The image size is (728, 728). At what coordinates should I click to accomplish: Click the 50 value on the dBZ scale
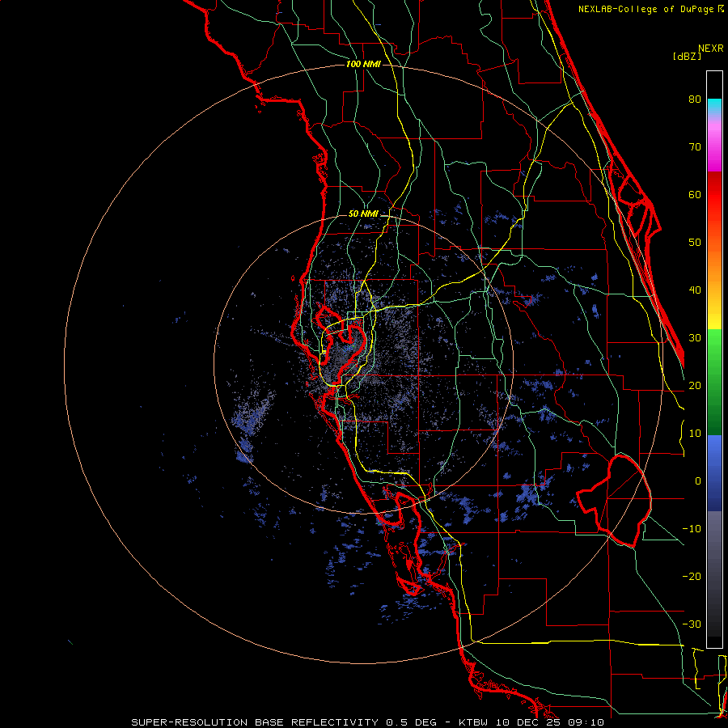pyautogui.click(x=695, y=243)
